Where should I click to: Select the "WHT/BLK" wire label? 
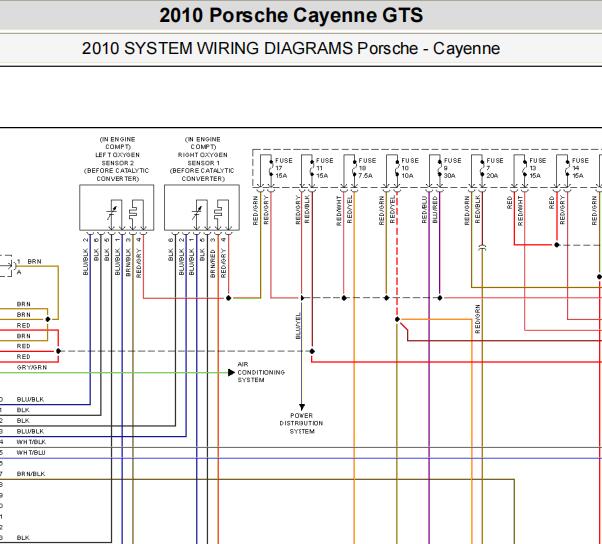(x=31, y=442)
